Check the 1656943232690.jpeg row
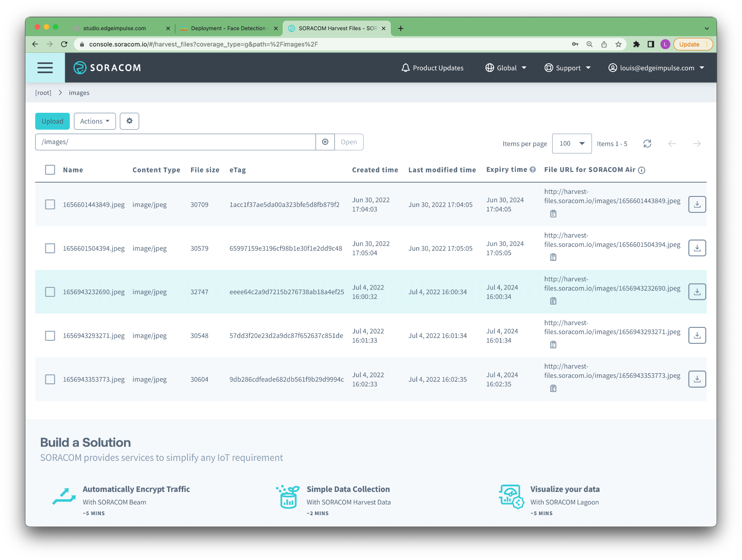This screenshot has width=742, height=560. click(x=50, y=292)
